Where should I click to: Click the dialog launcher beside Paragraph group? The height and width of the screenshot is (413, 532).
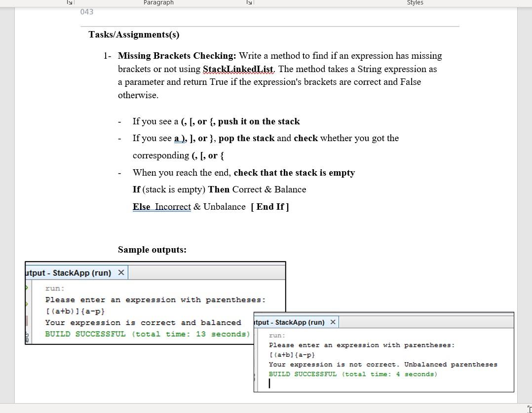coord(250,2)
